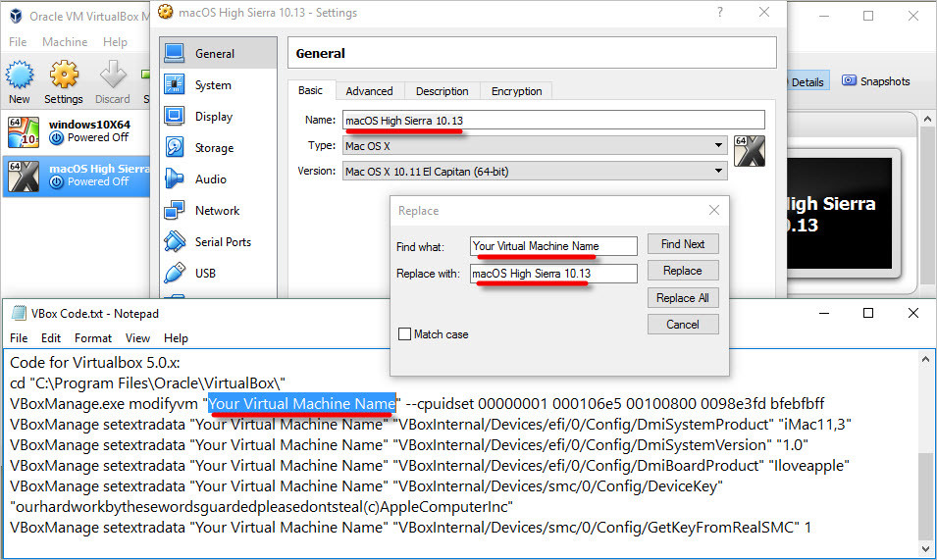Open the VirtualBox Help menu
The image size is (937, 560).
(115, 42)
